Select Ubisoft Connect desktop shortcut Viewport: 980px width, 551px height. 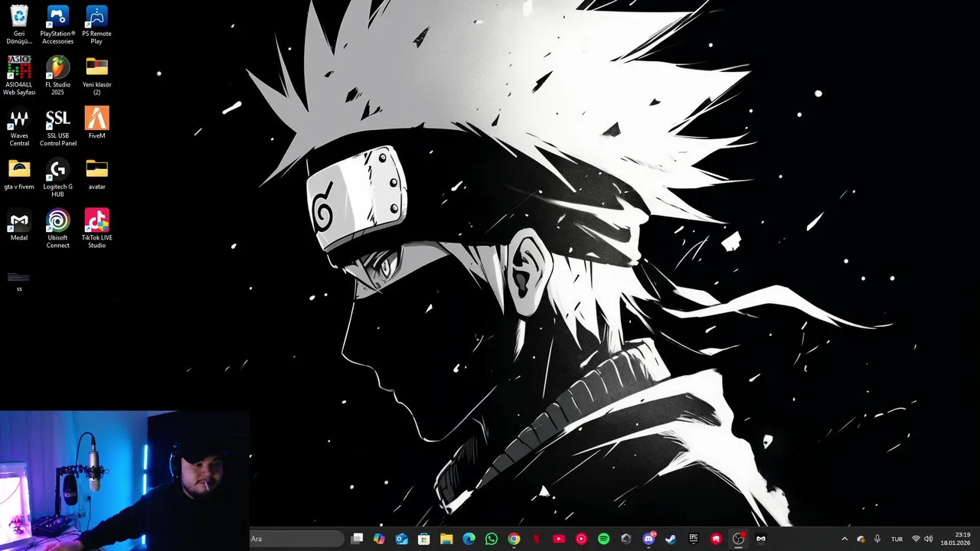(x=57, y=229)
